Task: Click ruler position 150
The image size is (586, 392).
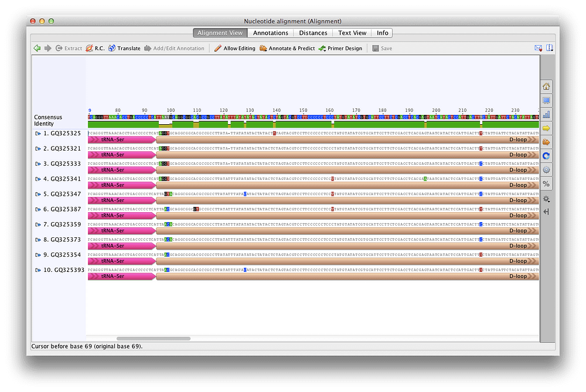Action: [303, 110]
